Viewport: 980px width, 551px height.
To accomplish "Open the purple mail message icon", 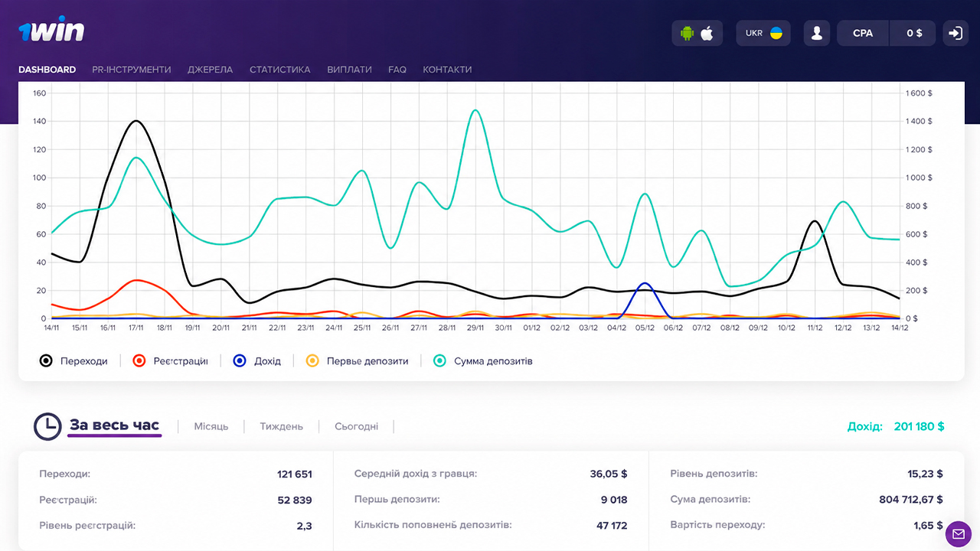I will click(x=958, y=533).
